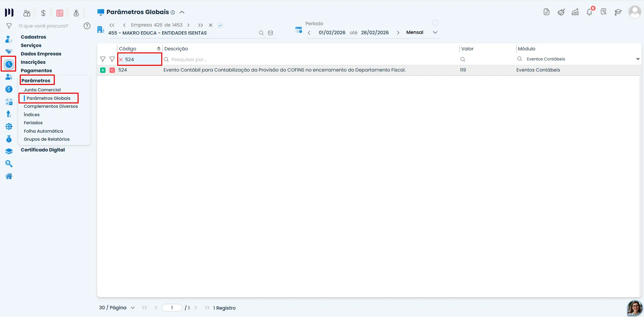Open the magnifier search icon in sidebar

pos(9,164)
